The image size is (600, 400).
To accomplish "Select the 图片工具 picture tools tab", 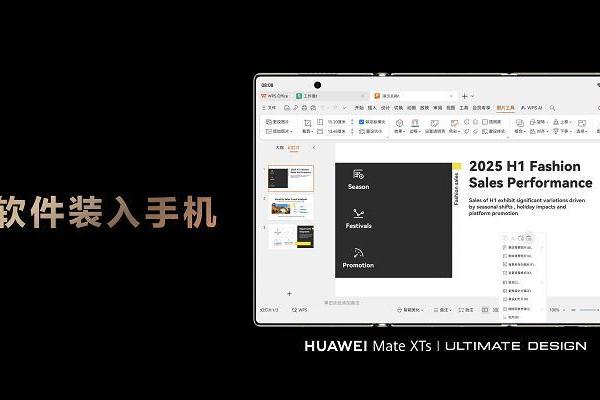I will point(505,108).
